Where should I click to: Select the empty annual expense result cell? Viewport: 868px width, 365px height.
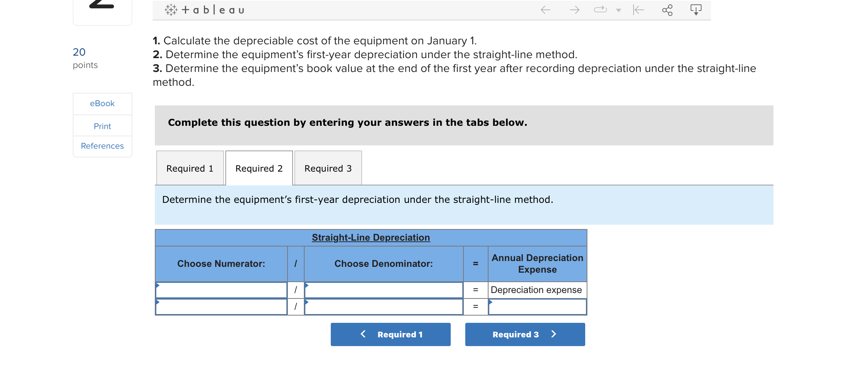point(537,307)
